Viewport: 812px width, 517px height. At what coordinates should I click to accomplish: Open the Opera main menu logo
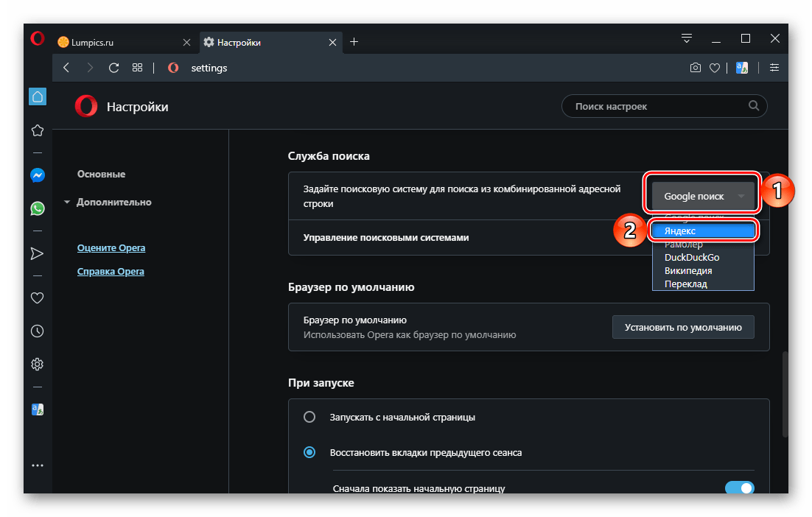(x=38, y=39)
